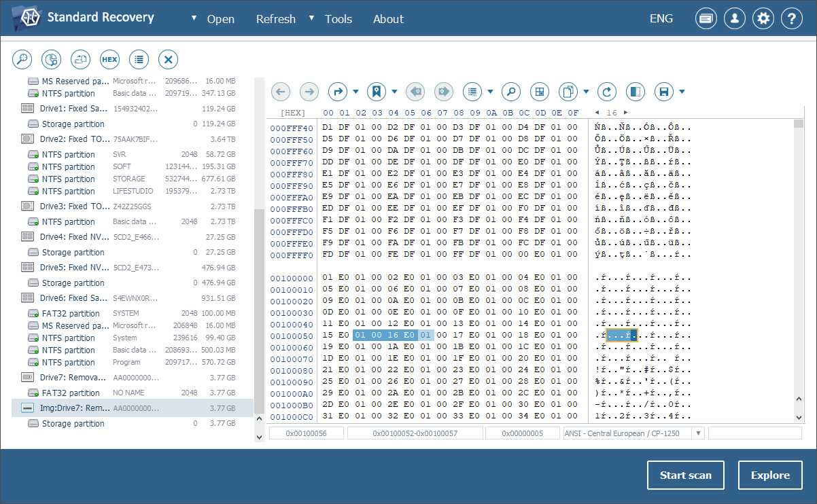Toggle the split panel view icon
This screenshot has height=504, width=817.
click(x=636, y=91)
